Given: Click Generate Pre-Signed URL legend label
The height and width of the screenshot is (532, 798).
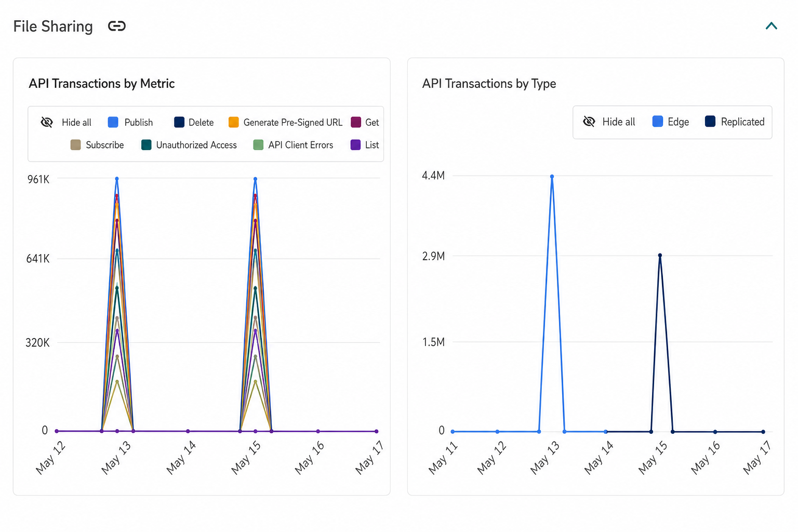Looking at the screenshot, I should (293, 123).
